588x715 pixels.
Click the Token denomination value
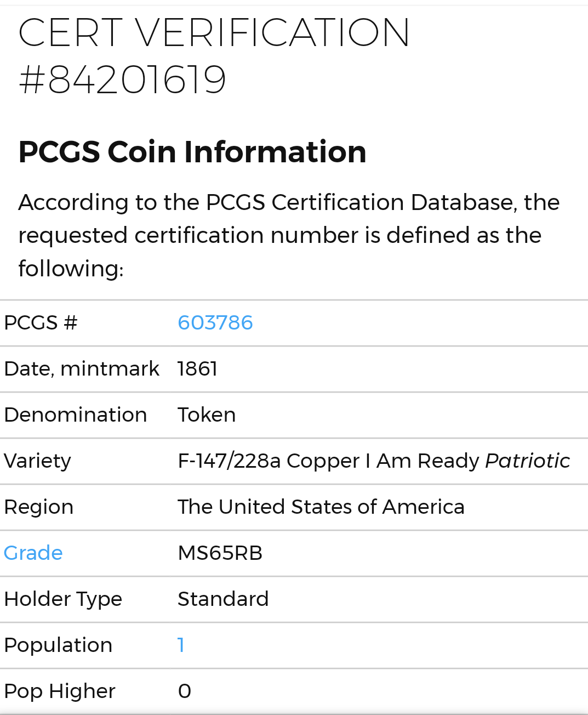(207, 415)
